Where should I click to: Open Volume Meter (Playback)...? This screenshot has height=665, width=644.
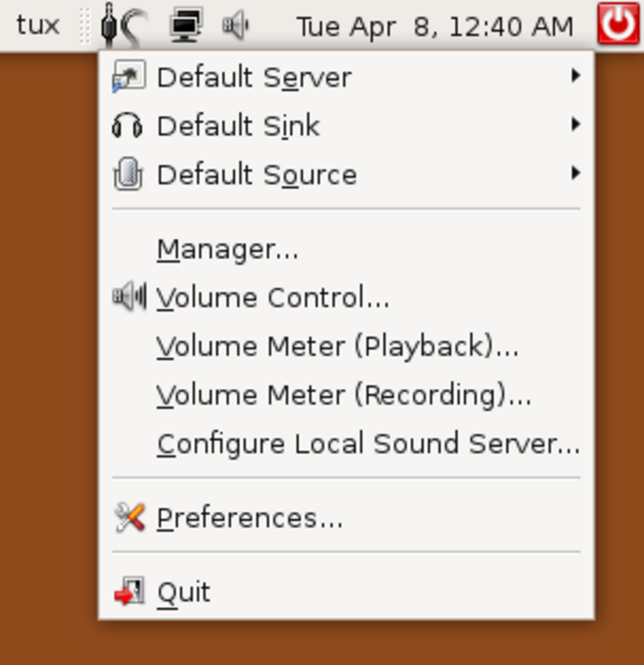pyautogui.click(x=337, y=346)
